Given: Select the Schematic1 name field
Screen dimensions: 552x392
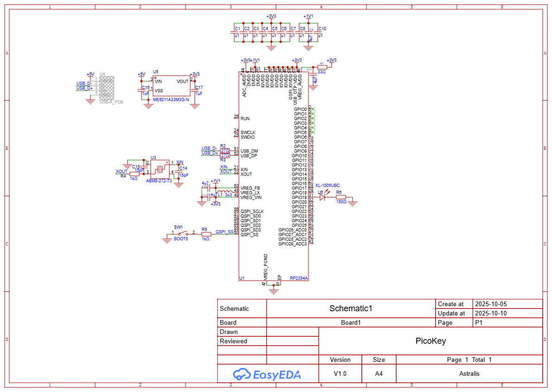Looking at the screenshot, I should 351,308.
